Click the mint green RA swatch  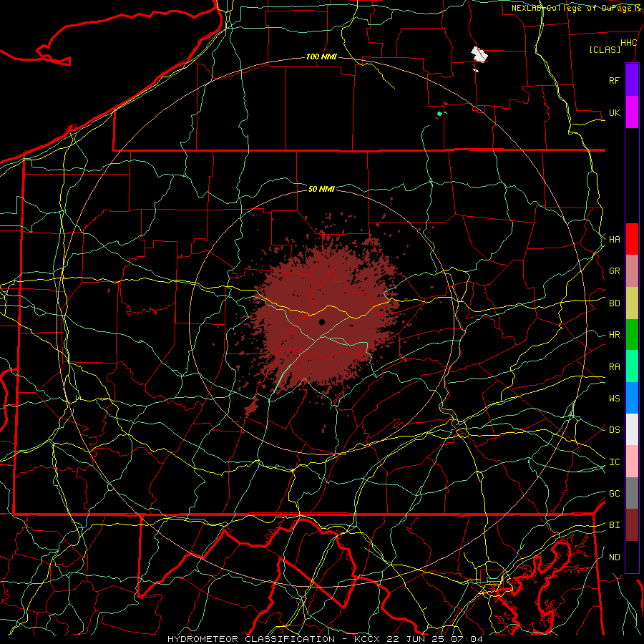(632, 366)
